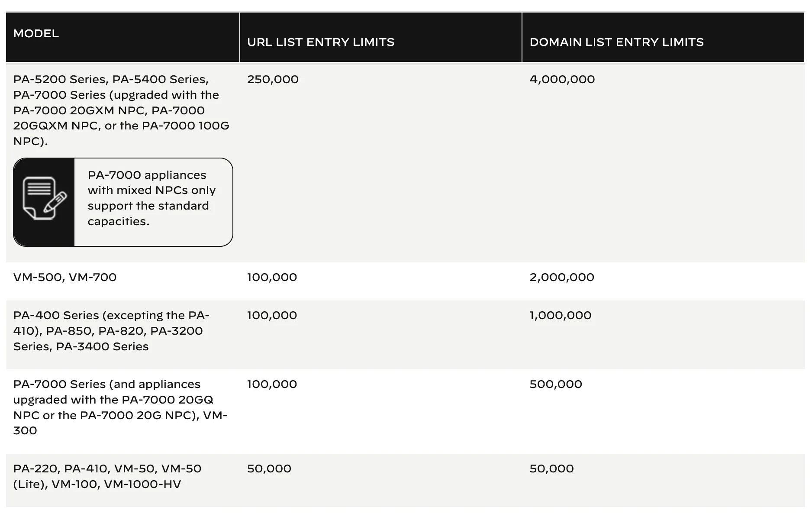This screenshot has height=517, width=812.
Task: Click the PA-400 row's 100,000 URL limit
Action: pos(272,315)
